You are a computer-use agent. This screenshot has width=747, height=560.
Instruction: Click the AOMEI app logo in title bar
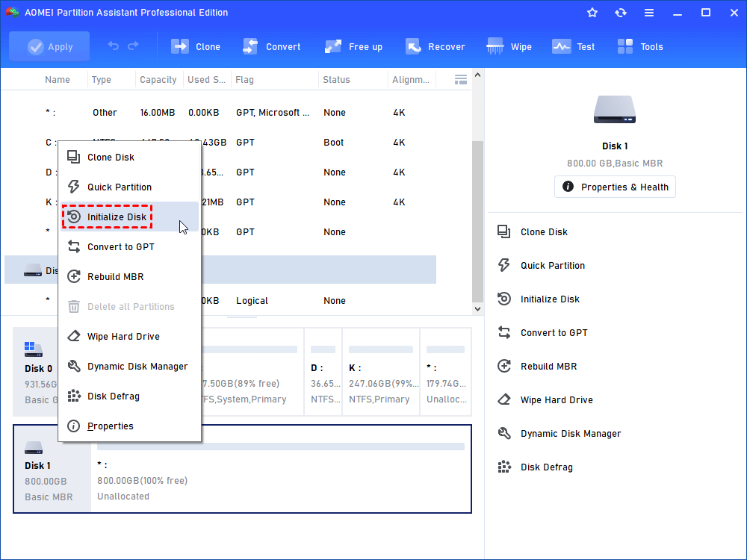13,13
